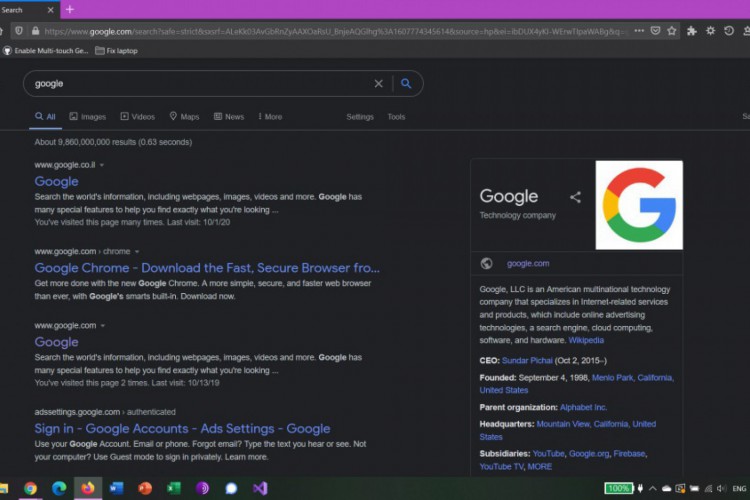
Task: Open the Google Chrome download result link
Action: tap(207, 268)
